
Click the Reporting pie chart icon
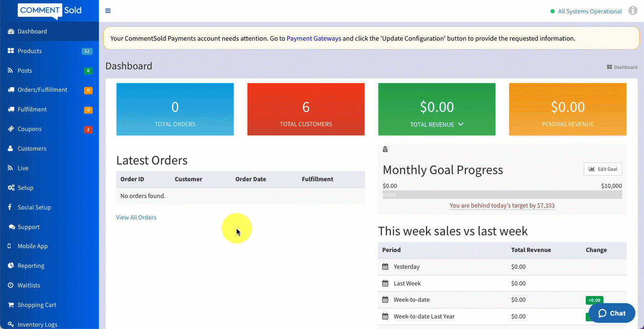pyautogui.click(x=11, y=265)
